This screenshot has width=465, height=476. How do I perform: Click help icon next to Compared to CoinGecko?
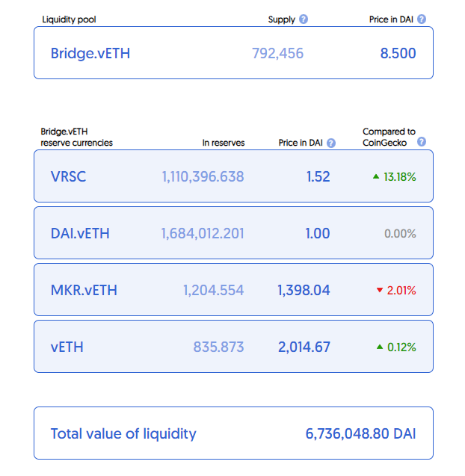pos(421,141)
